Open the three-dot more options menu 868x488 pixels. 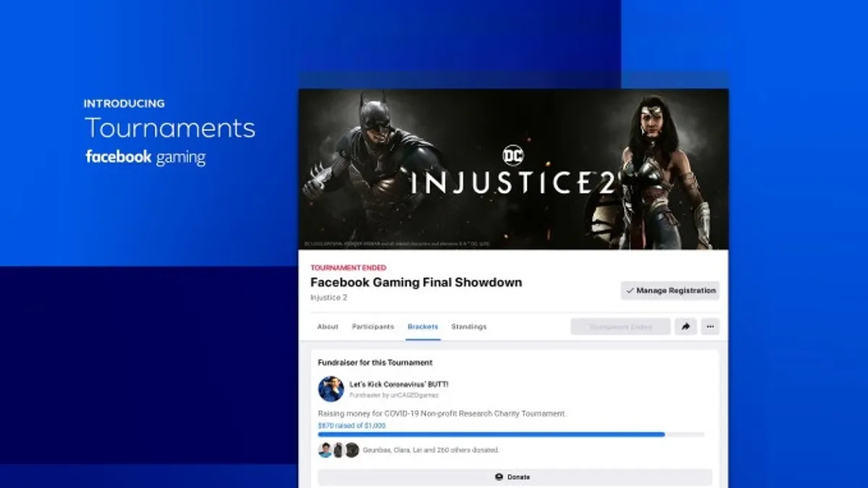[710, 327]
